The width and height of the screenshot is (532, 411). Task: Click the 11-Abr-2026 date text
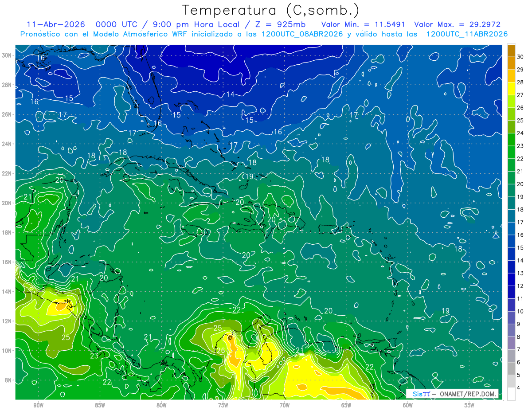coord(54,24)
